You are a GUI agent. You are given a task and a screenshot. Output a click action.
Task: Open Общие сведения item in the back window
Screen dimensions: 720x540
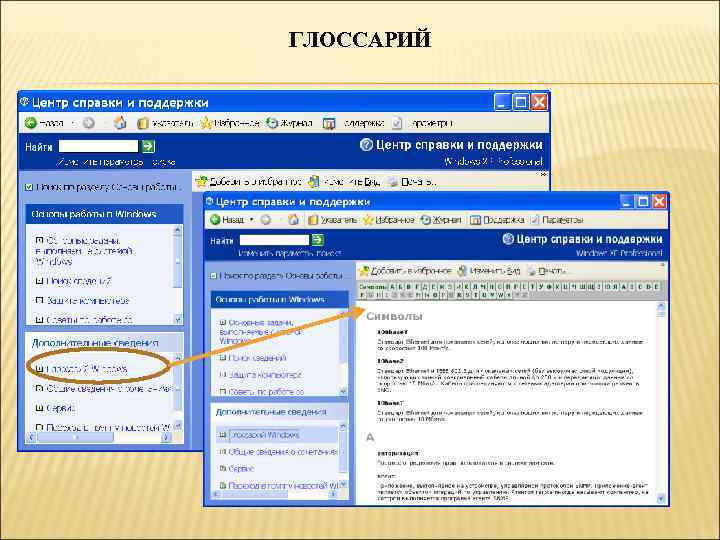(109, 388)
